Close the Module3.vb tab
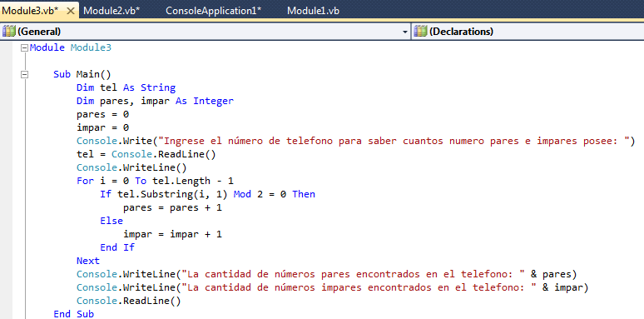This screenshot has height=319, width=644. coord(71,11)
